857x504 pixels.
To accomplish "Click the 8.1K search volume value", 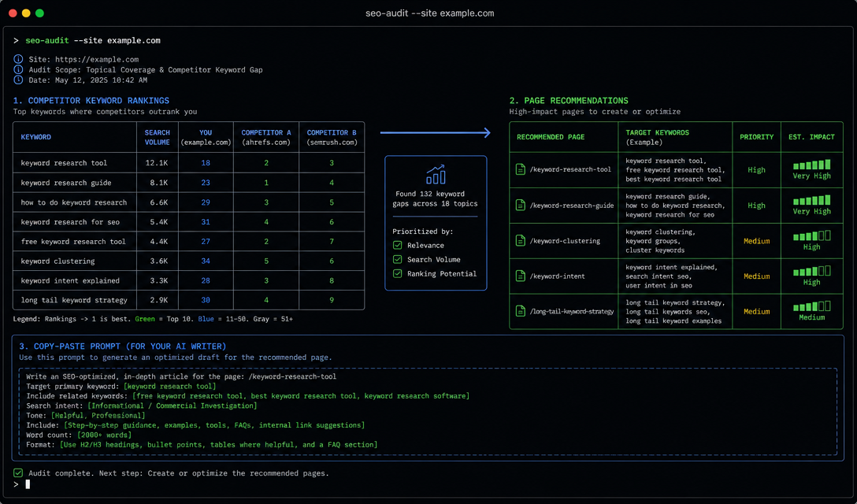I will coord(159,183).
